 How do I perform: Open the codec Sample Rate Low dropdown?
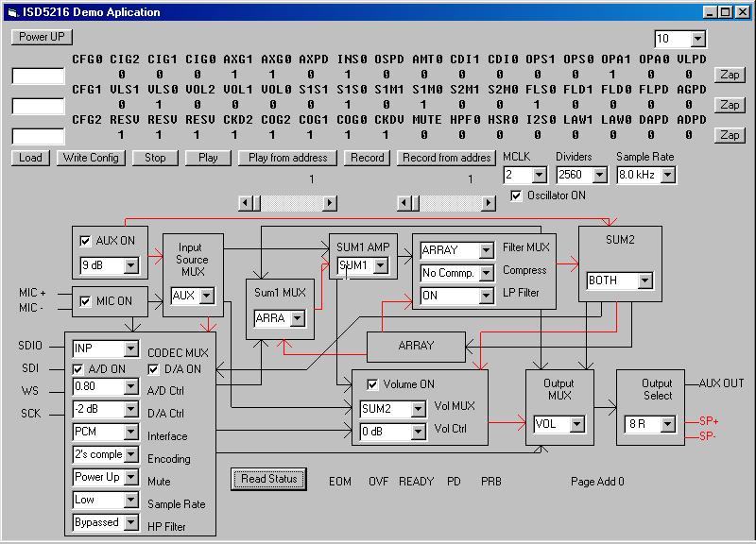130,500
